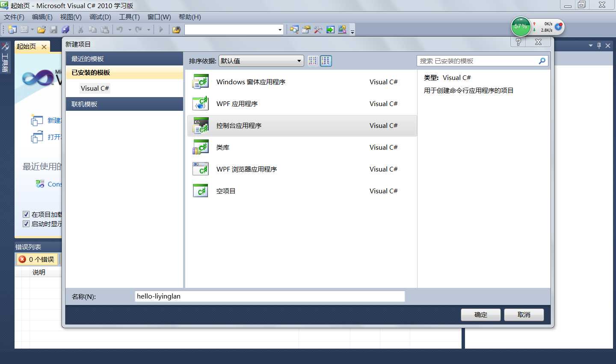Expand the 最近的模板 section
Viewport: 616px width, 364px height.
coord(124,59)
